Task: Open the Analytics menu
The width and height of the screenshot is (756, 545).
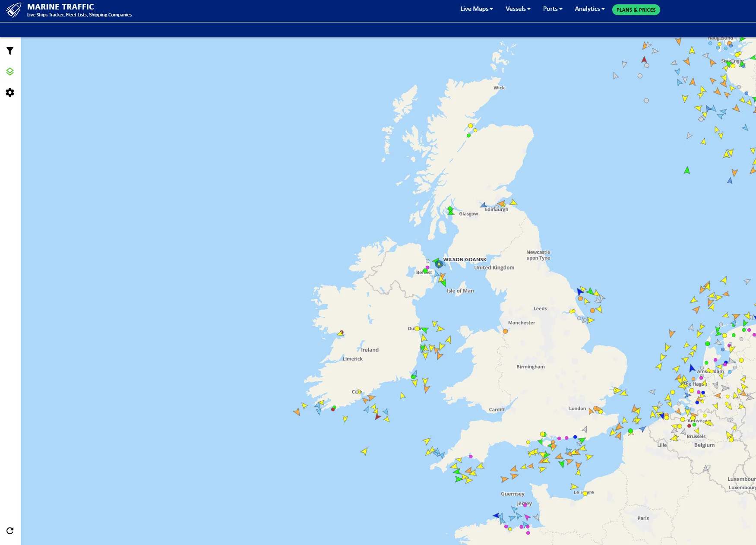Action: (589, 9)
